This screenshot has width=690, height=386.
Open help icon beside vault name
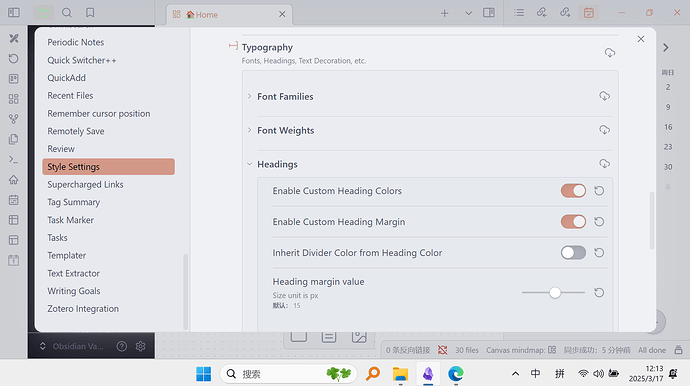tap(122, 346)
